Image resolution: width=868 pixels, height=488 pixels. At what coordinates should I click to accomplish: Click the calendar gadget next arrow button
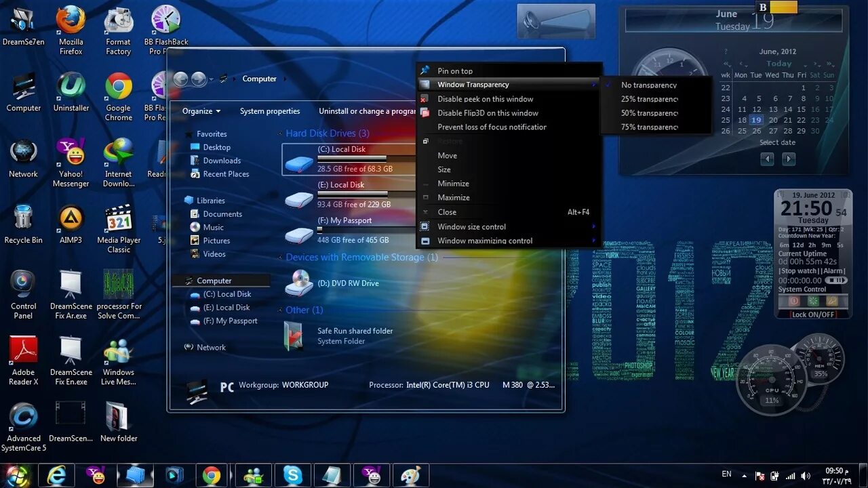[788, 159]
